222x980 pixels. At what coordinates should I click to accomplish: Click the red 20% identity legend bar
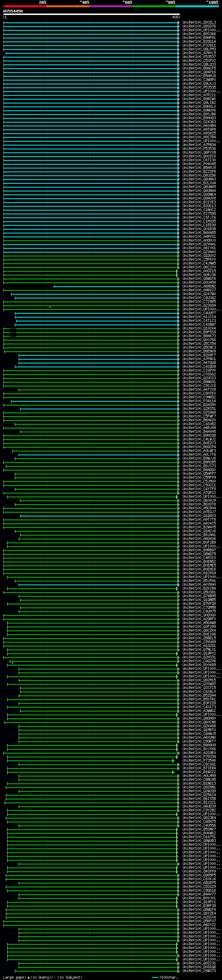tap(25, 6)
